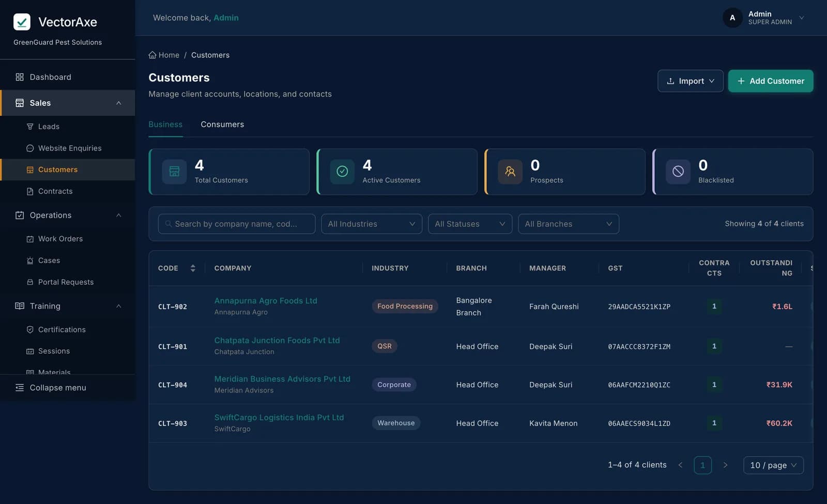Click the Training book icon
The image size is (827, 504).
20,306
